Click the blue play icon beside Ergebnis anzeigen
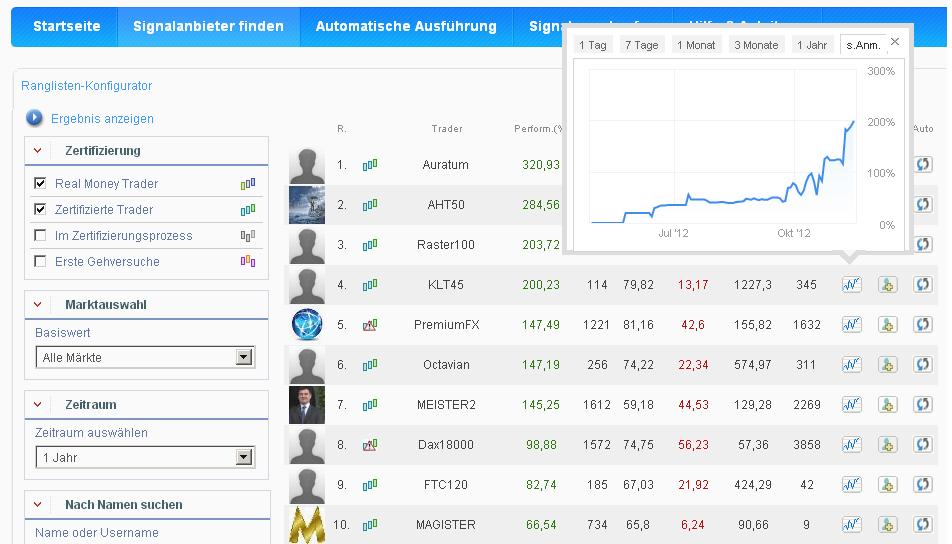This screenshot has height=544, width=952. [x=34, y=118]
